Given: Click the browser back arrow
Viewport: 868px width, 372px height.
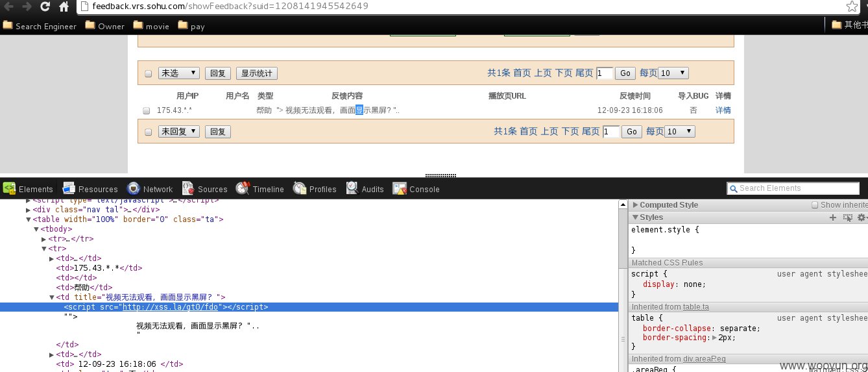Looking at the screenshot, I should tap(8, 6).
